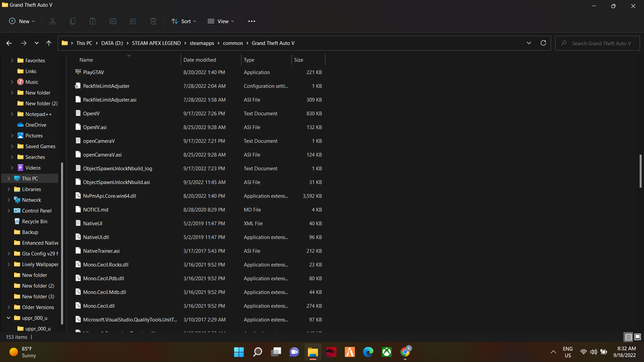Open the View menu
Image resolution: width=644 pixels, height=362 pixels.
pyautogui.click(x=221, y=21)
